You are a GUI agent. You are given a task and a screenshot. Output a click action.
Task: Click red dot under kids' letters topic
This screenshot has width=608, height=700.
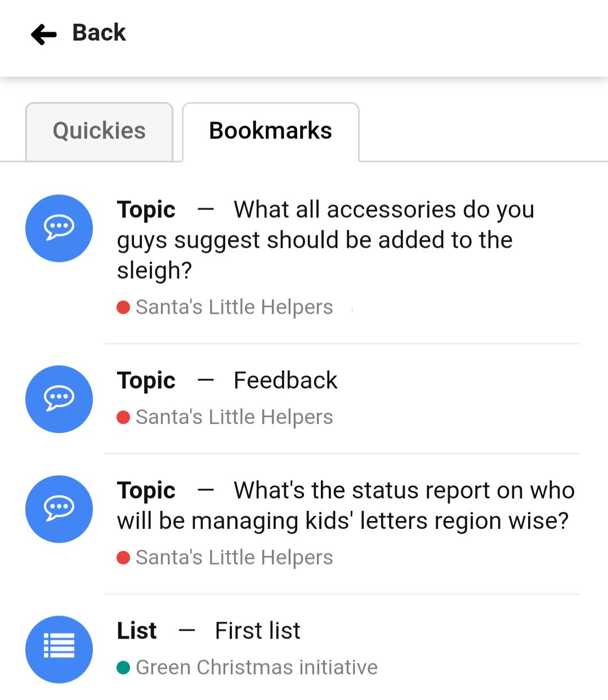point(123,558)
